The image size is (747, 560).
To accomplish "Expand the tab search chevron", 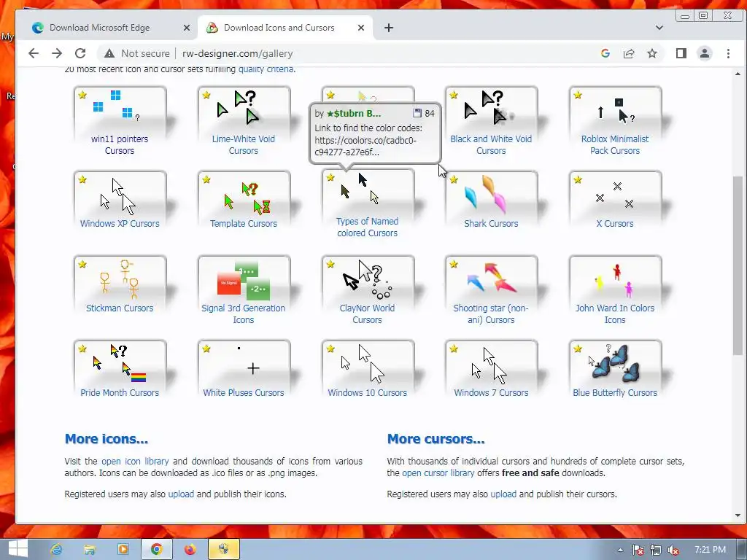I will [x=659, y=28].
